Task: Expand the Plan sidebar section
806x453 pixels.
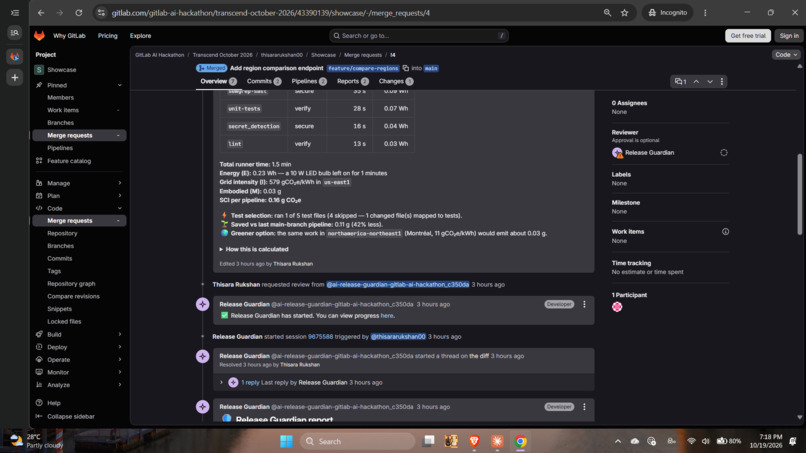Action: coord(120,196)
